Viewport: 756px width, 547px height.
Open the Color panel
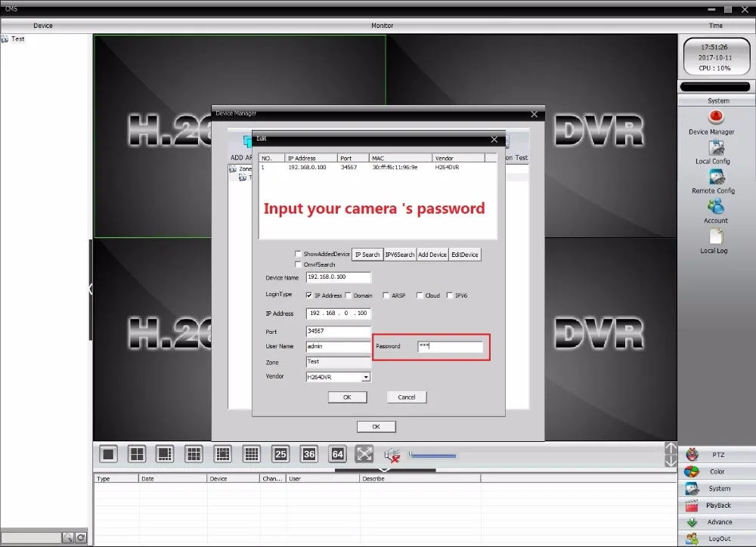(717, 471)
